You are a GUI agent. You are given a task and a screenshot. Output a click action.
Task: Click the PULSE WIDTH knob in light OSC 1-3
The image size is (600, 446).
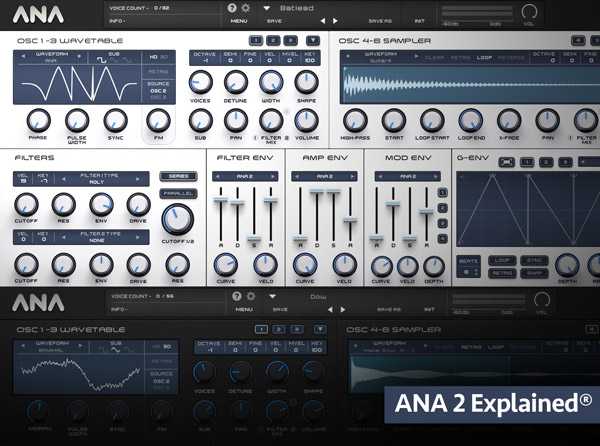(77, 120)
